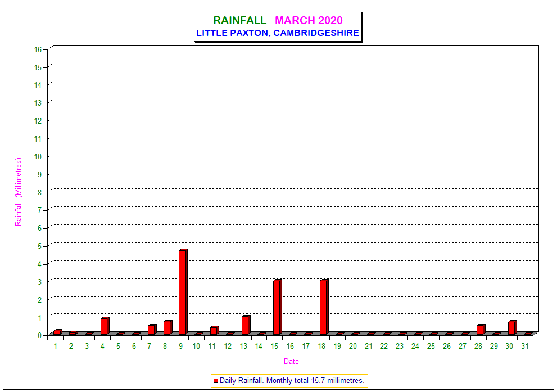This screenshot has height=392, width=557.
Task: Click the x-axis date label 24
Action: pos(415,346)
